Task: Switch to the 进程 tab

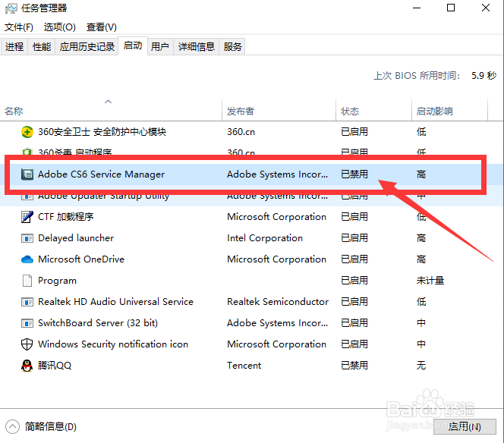Action: (x=14, y=47)
